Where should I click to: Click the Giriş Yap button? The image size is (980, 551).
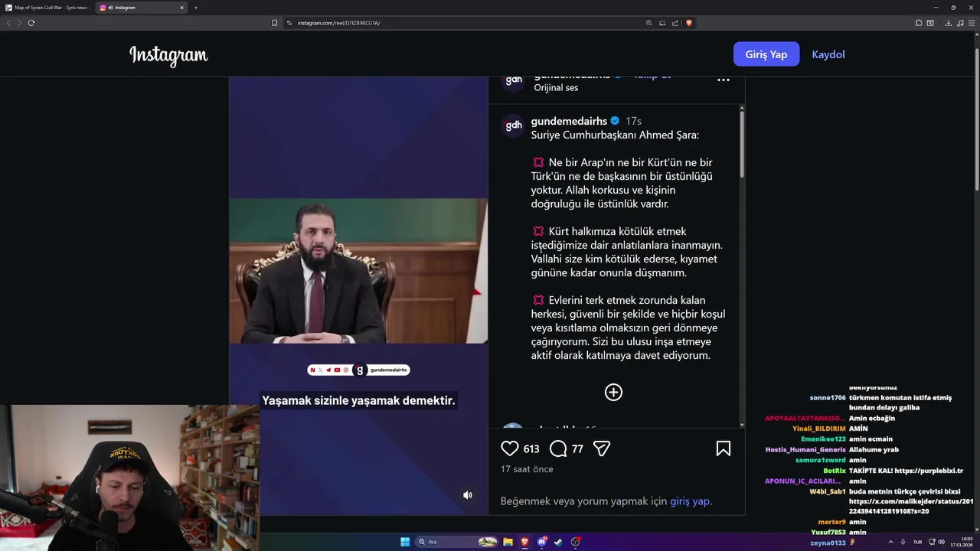766,54
